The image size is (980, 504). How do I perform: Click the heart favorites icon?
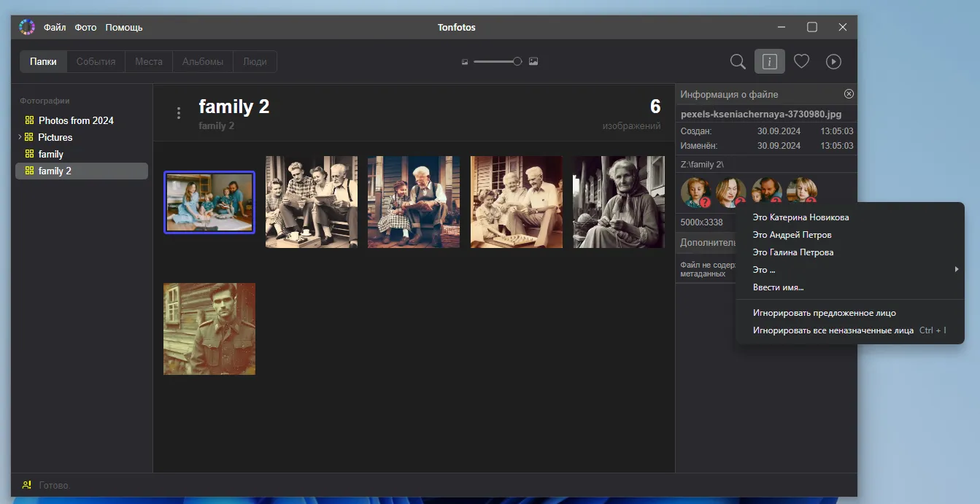tap(801, 62)
